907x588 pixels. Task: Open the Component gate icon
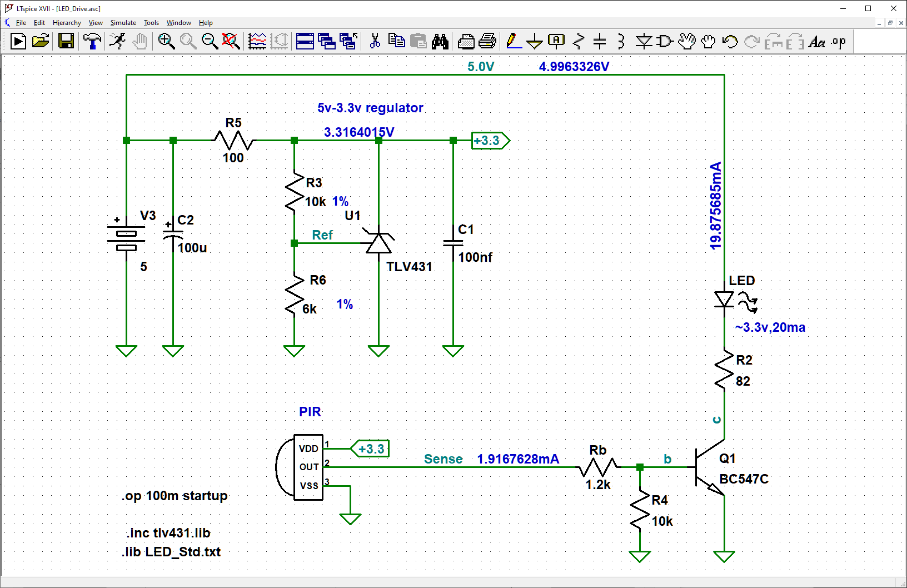coord(665,41)
